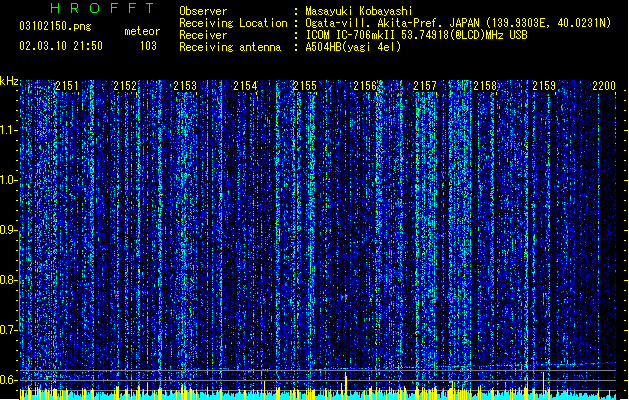Click time marker 2154
The image size is (629, 400).
[245, 86]
